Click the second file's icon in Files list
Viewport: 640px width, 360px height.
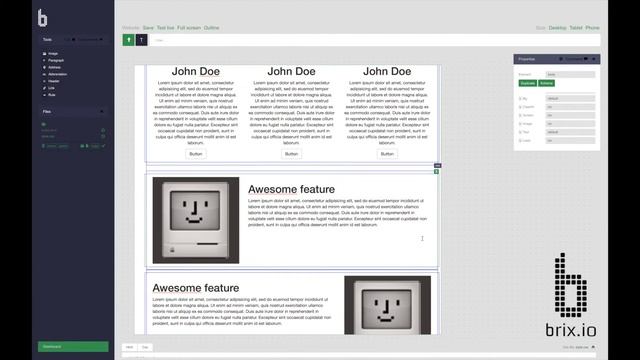[103, 136]
